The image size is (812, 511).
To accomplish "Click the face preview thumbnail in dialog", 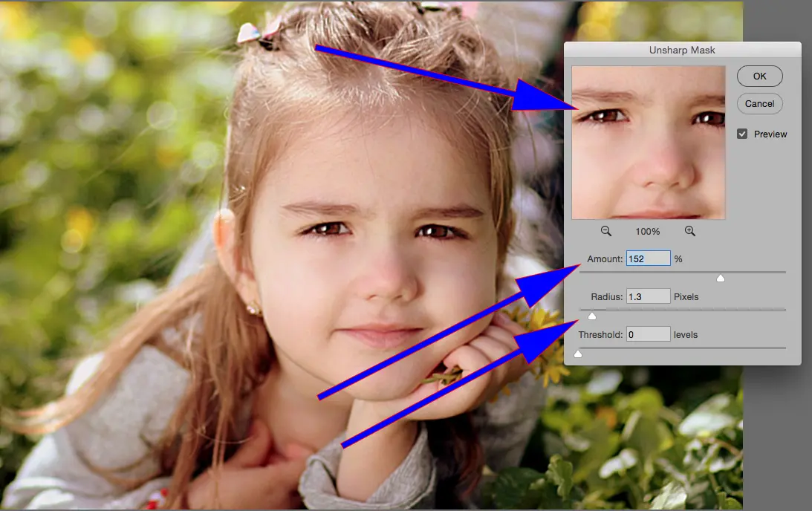I will click(649, 143).
